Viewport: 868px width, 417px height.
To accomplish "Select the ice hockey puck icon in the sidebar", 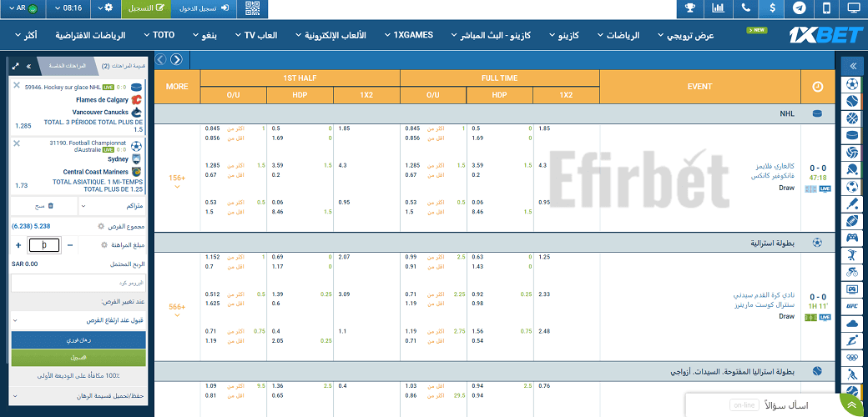I will pos(852,135).
